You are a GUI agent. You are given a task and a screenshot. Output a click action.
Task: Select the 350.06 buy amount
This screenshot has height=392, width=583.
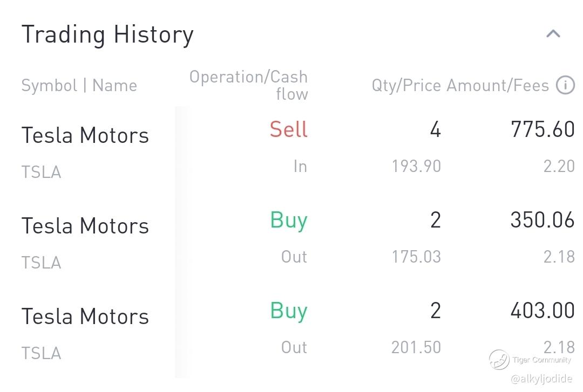click(543, 221)
